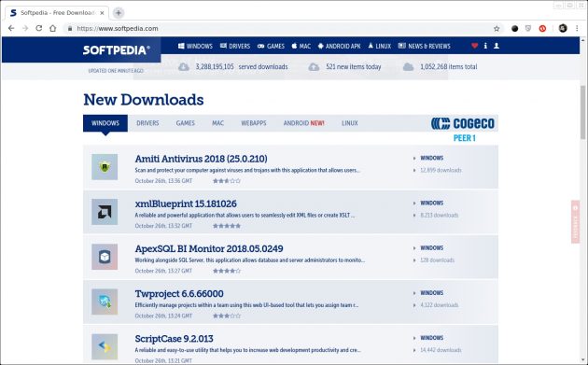Select the Windows tab under New Downloads

pos(105,123)
